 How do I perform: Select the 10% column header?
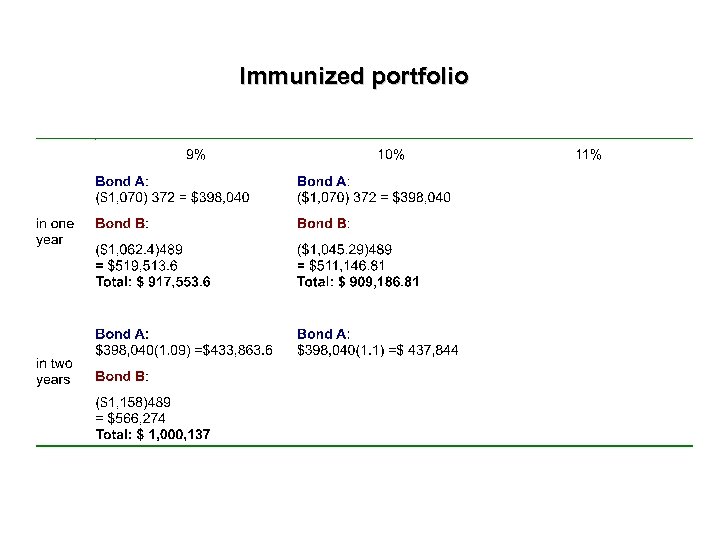click(x=391, y=155)
